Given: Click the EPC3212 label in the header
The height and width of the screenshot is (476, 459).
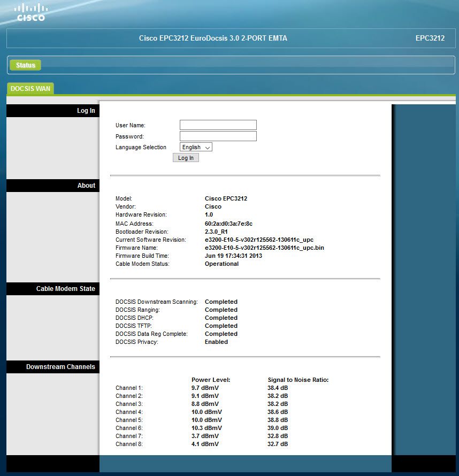Looking at the screenshot, I should click(427, 38).
